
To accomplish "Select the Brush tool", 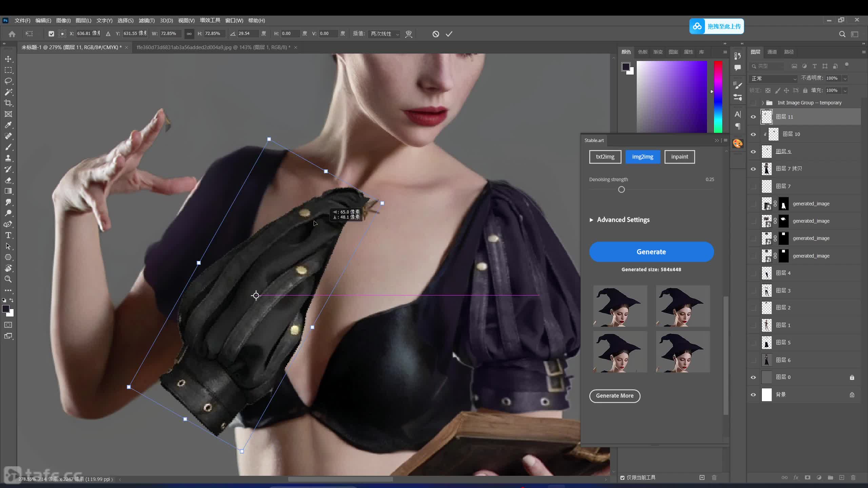I will (x=8, y=147).
